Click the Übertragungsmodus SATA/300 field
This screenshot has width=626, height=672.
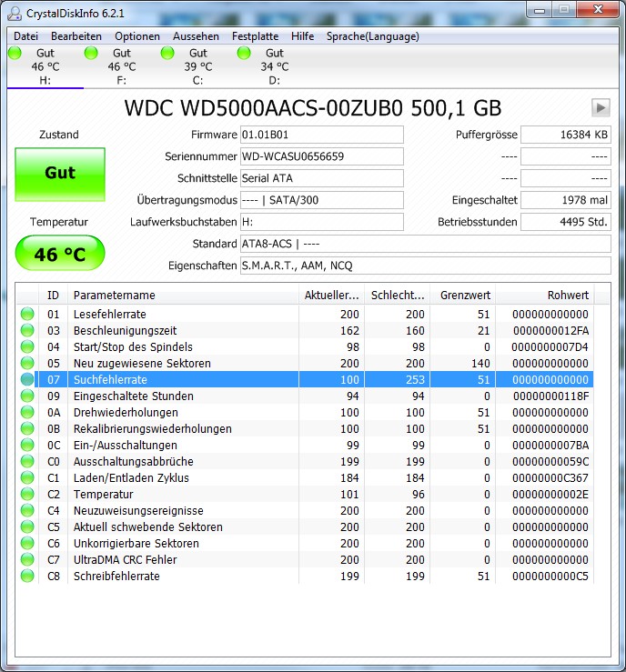321,200
